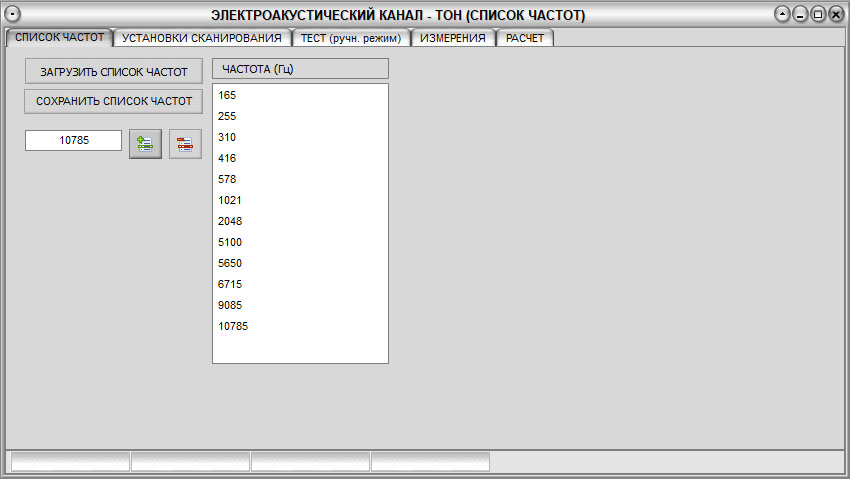Open the ТЕСТ (ручн. режим) tab
This screenshot has height=479, width=850.
tap(351, 38)
